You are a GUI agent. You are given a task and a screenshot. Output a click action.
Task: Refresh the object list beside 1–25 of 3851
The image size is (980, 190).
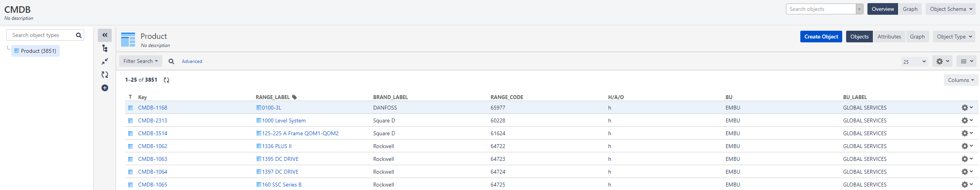tap(167, 80)
